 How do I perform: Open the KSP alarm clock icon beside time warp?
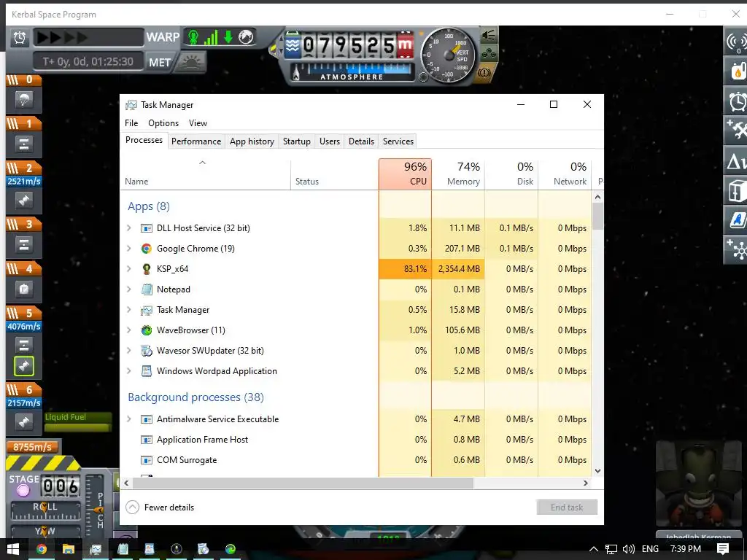pyautogui.click(x=20, y=38)
